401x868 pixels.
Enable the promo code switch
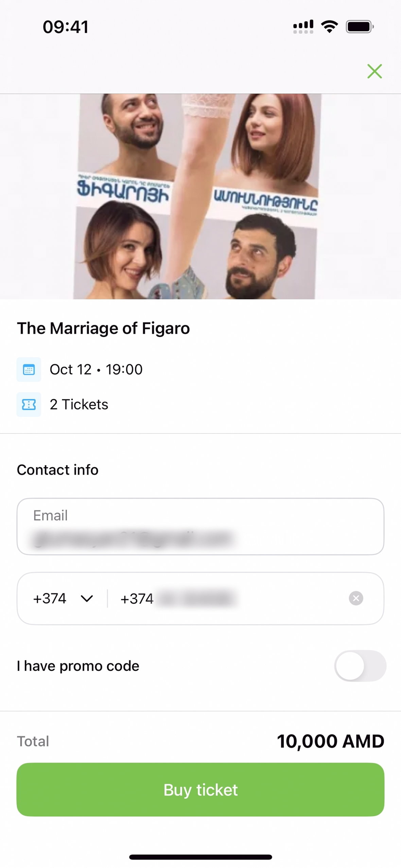tap(360, 666)
